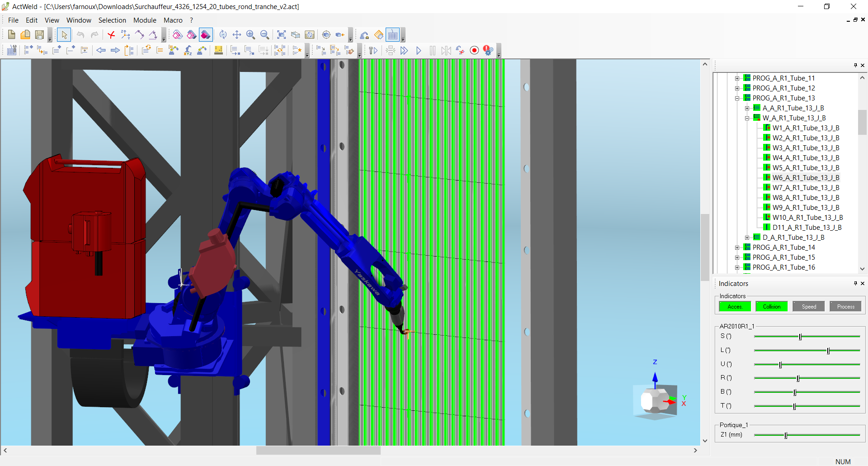This screenshot has width=868, height=466.
Task: Click the Z1 (mm) gantry slider
Action: (x=786, y=435)
